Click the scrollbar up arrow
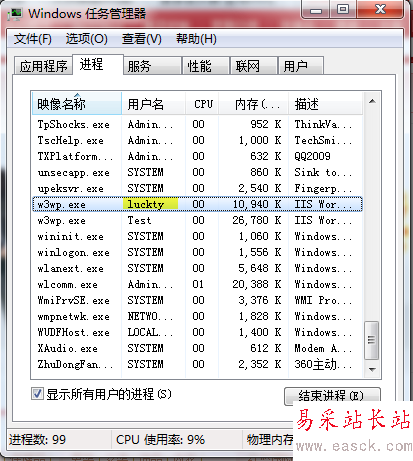 (x=372, y=101)
